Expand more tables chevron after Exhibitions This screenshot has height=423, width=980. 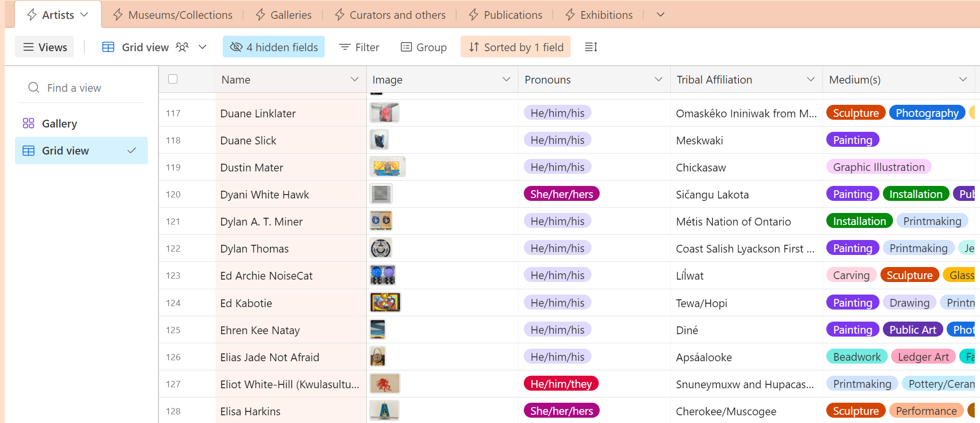coord(660,15)
